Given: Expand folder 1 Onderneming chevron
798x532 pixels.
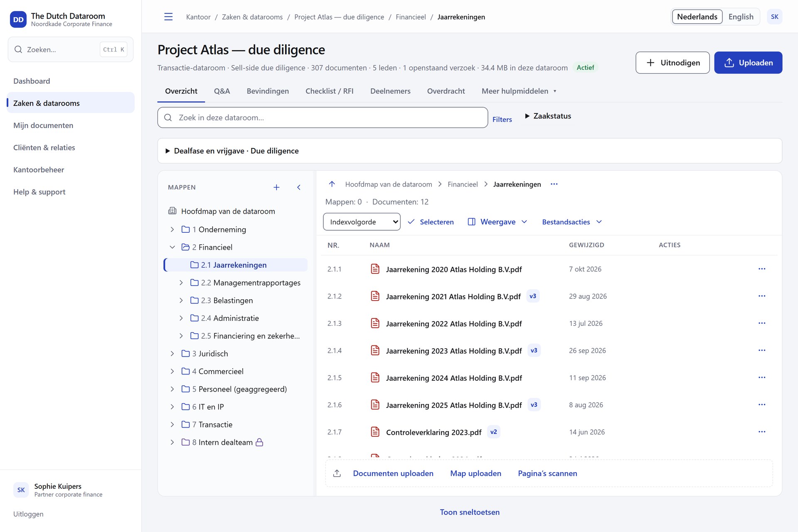Looking at the screenshot, I should (172, 229).
